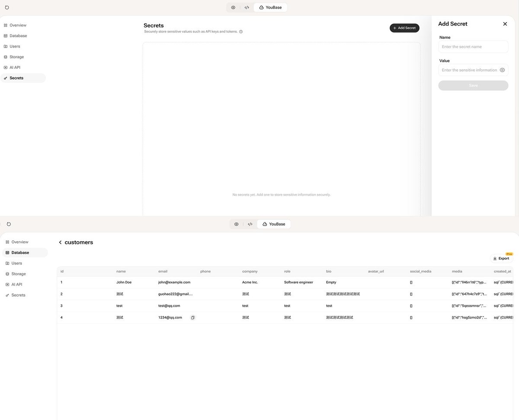
Task: Open Storage in top window sidebar
Action: [x=23, y=57]
